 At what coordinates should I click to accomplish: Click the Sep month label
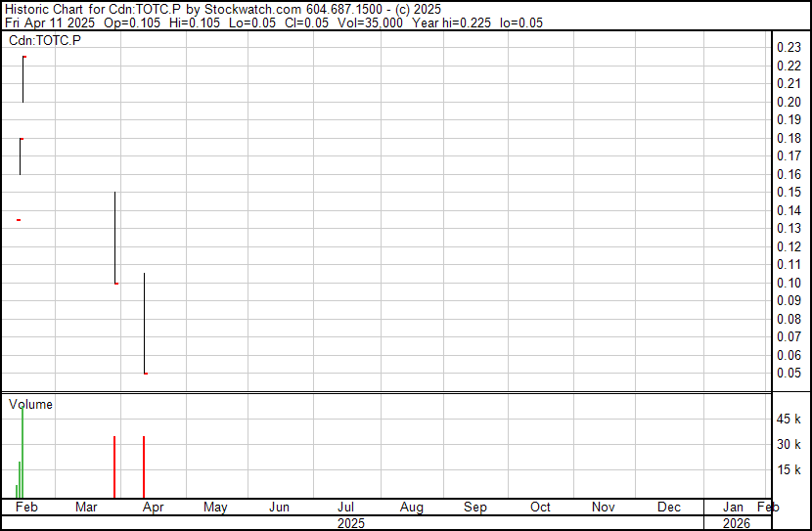click(x=475, y=508)
